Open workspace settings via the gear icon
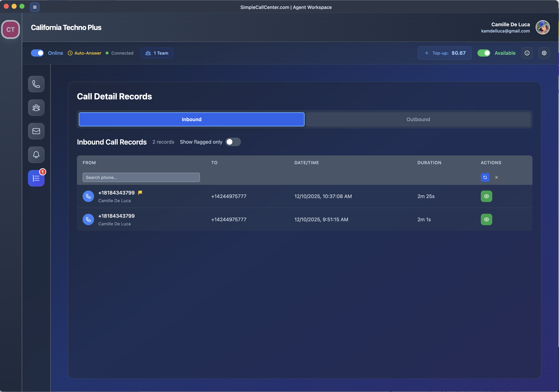Viewport: 559px width, 392px height. (x=544, y=53)
